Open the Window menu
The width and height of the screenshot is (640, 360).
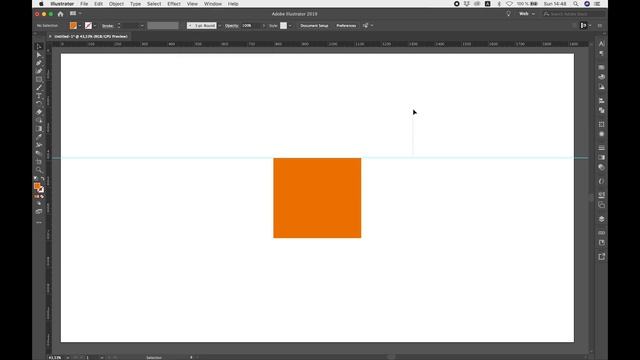pos(213,4)
